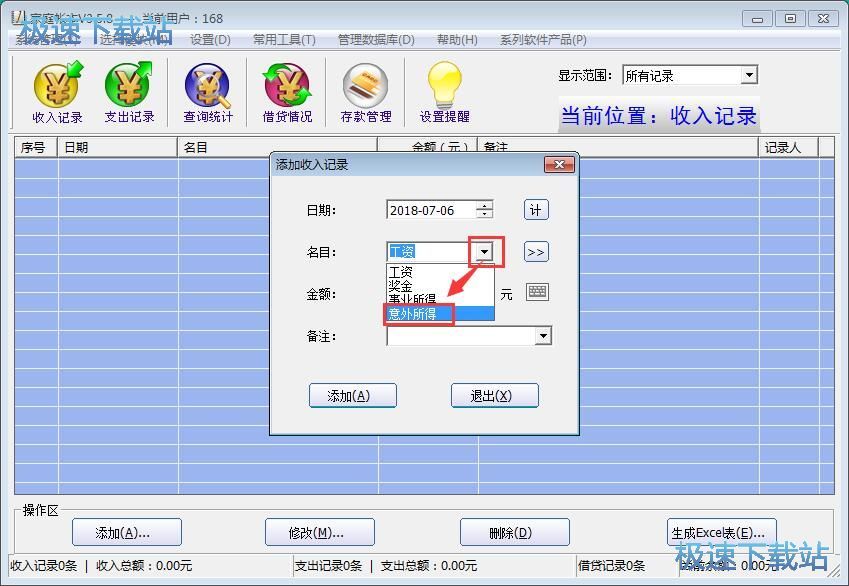Choose 意外所得 from the 名目 list
This screenshot has width=849, height=586.
440,313
